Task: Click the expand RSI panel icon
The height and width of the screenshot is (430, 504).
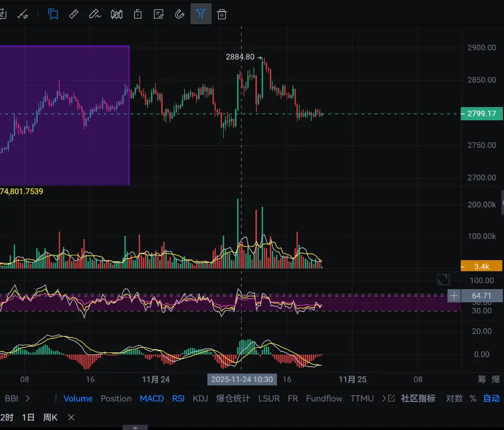Action: coord(443,279)
